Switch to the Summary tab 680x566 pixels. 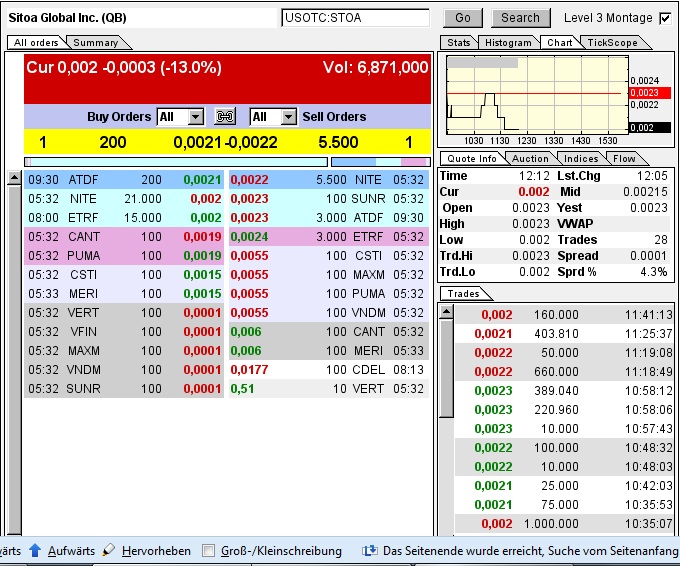96,42
